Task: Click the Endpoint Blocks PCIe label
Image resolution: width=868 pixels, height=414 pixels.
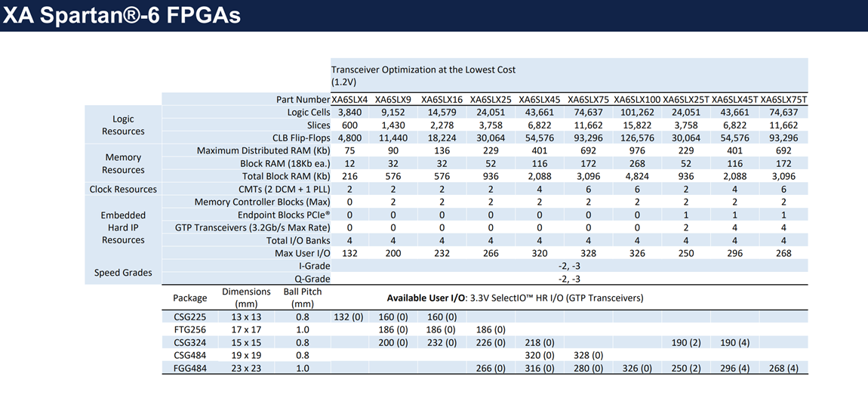Action: coord(284,215)
